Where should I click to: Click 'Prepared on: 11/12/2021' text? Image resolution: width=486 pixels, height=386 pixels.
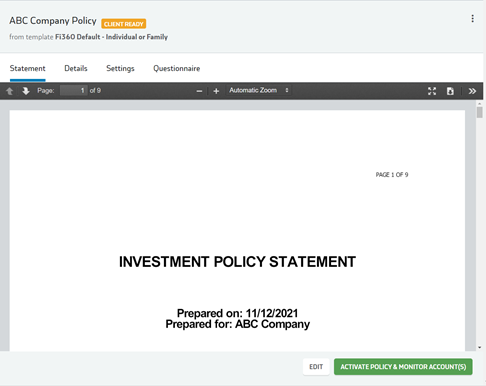click(237, 313)
